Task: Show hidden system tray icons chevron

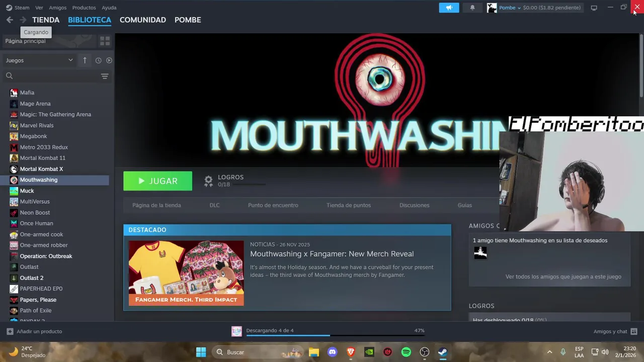Action: 549,352
